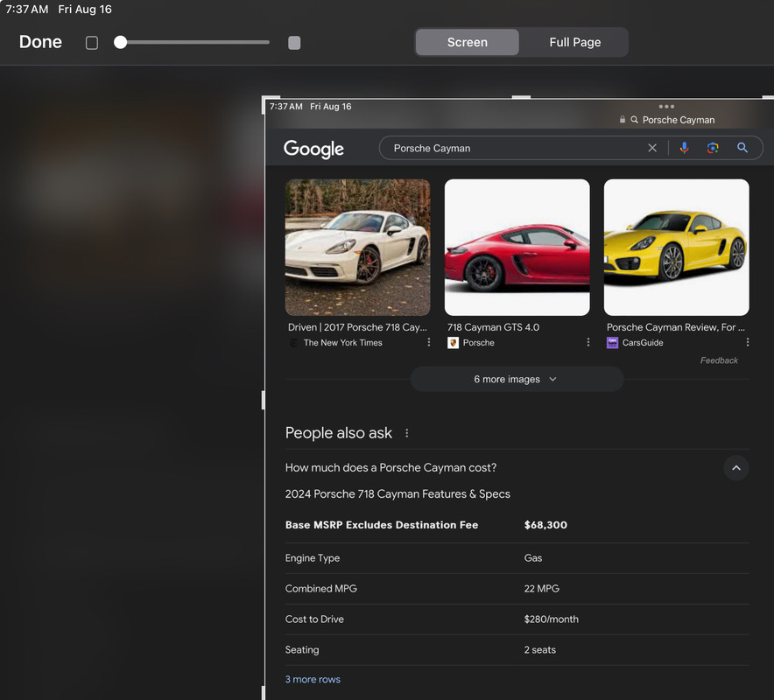Screen dimensions: 774x700
Task: Click the 'Gas' engine value
Action: (532, 558)
